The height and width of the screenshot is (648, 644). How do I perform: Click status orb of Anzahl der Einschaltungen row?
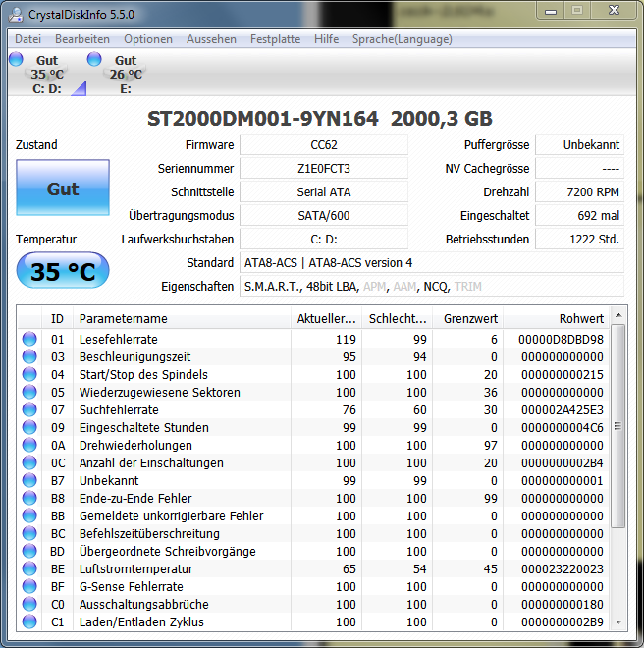click(29, 462)
